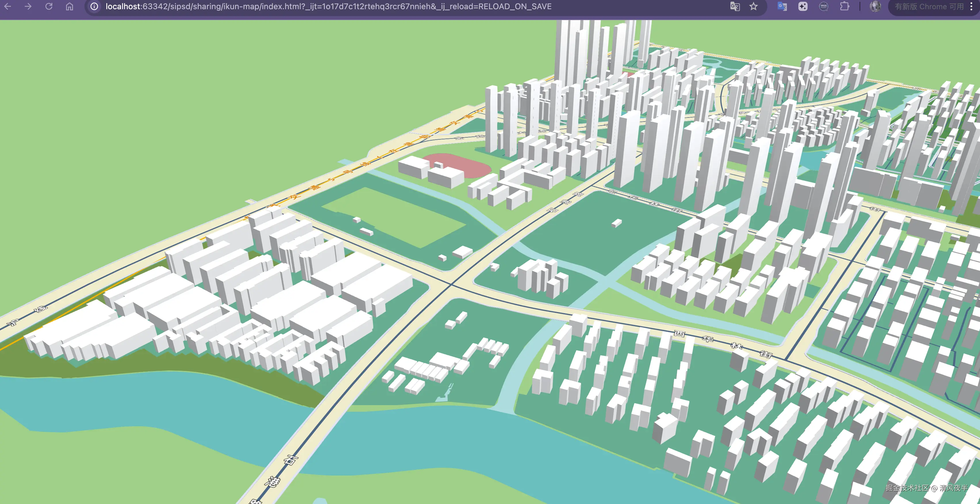
Task: Open the Chrome three-dot menu
Action: pyautogui.click(x=971, y=7)
